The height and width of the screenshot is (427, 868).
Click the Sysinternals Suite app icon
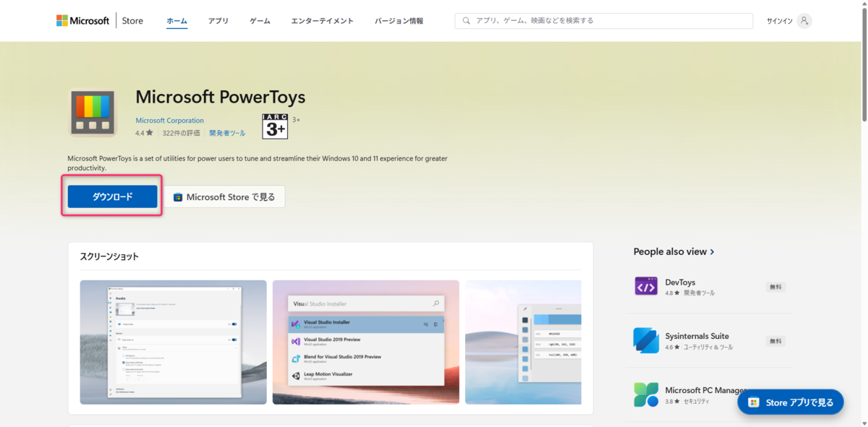(646, 340)
